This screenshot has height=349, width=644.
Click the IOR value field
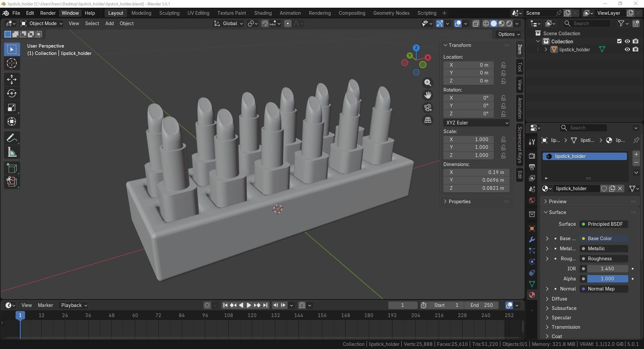point(607,269)
